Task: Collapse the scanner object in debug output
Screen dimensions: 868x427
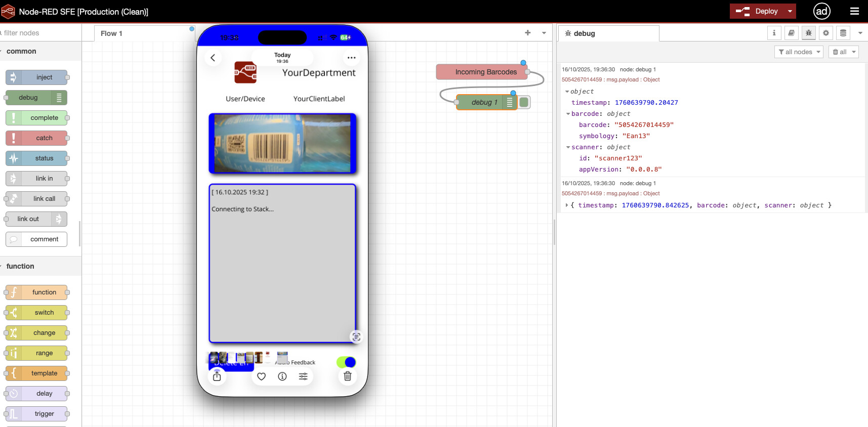Action: (x=568, y=147)
